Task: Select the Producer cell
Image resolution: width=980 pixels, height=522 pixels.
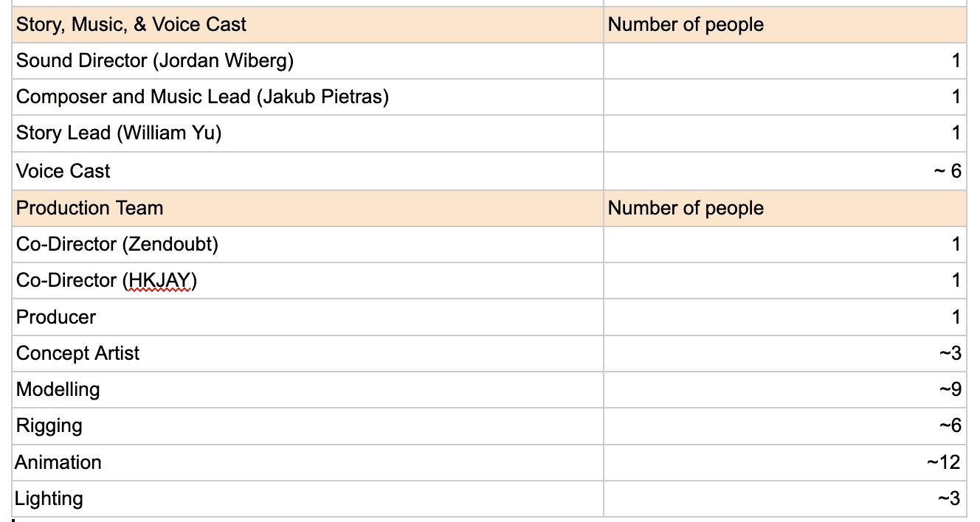Action: (56, 317)
